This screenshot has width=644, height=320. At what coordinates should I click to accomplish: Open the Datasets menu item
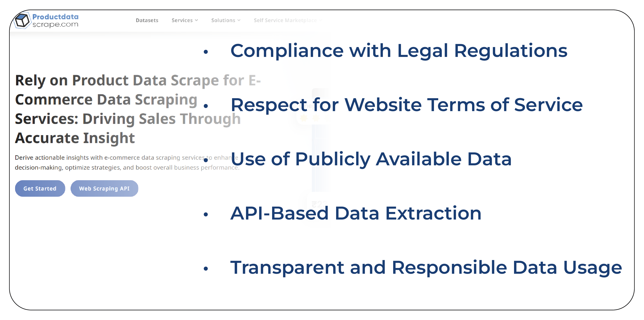(147, 20)
